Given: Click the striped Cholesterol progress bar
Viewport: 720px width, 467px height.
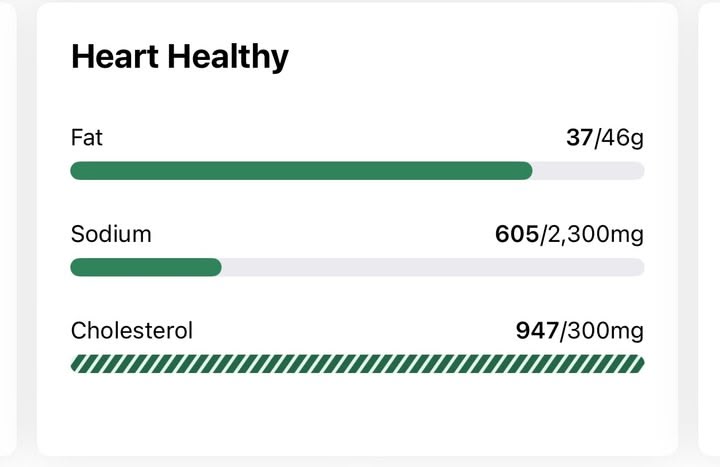Looking at the screenshot, I should [357, 364].
